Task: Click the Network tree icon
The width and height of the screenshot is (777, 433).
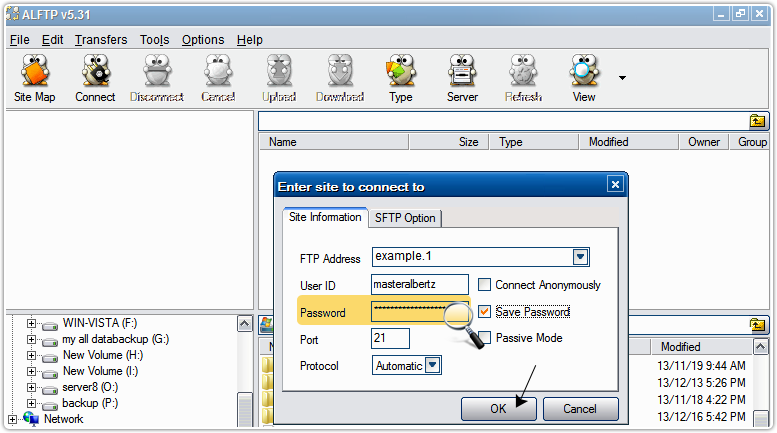Action: [x=31, y=419]
